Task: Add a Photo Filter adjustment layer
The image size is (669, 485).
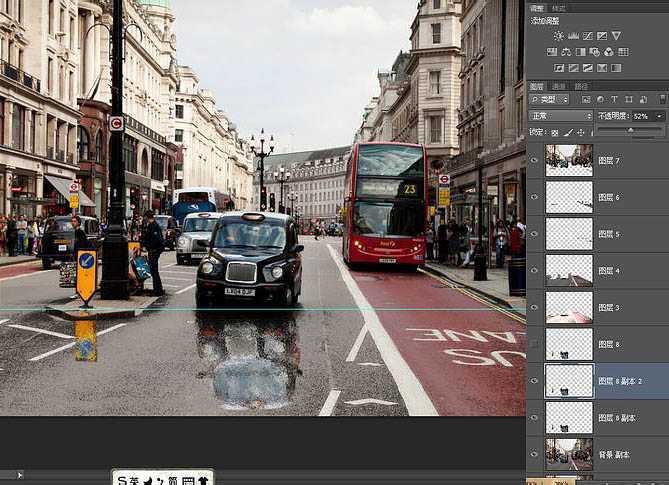Action: [x=595, y=52]
